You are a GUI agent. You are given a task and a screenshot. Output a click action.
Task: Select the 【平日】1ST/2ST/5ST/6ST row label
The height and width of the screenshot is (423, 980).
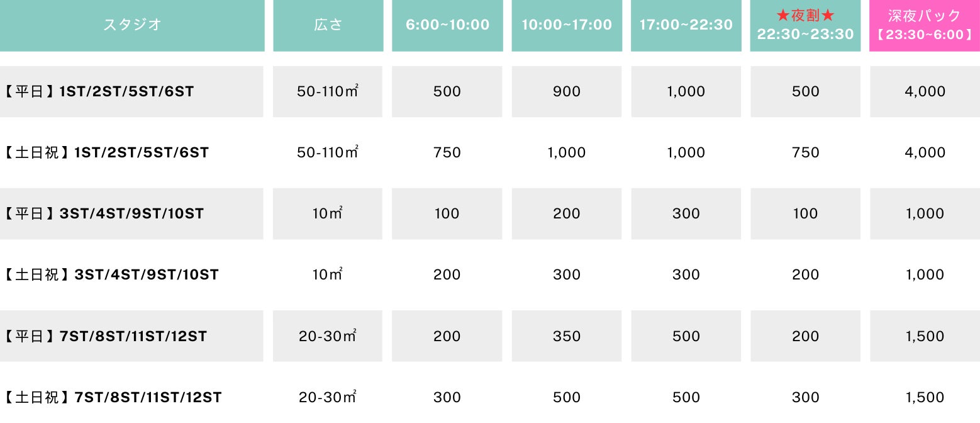(x=99, y=92)
